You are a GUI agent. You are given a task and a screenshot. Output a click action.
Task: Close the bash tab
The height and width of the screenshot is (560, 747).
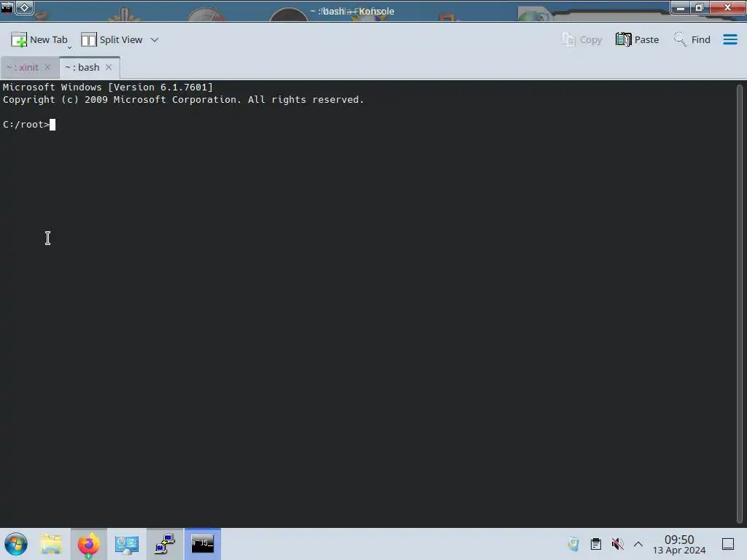tap(109, 67)
